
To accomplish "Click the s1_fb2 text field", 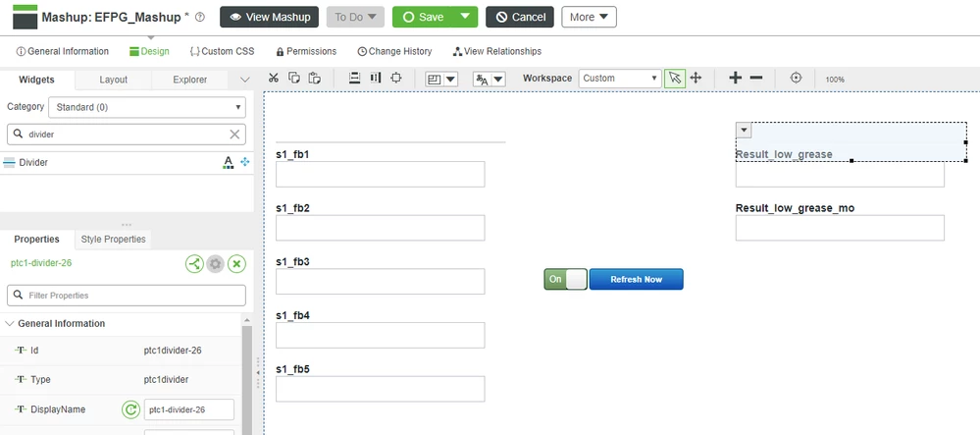I will click(x=380, y=228).
